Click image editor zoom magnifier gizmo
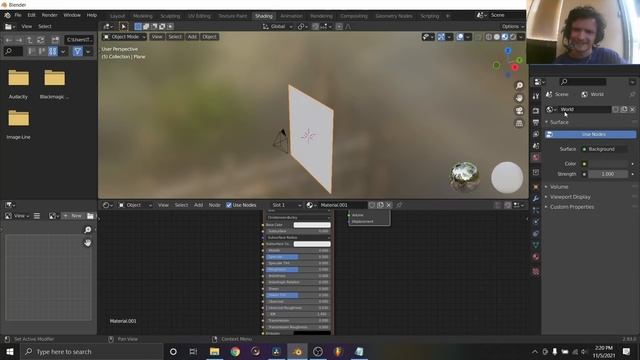The width and height of the screenshot is (640, 360). [x=87, y=230]
